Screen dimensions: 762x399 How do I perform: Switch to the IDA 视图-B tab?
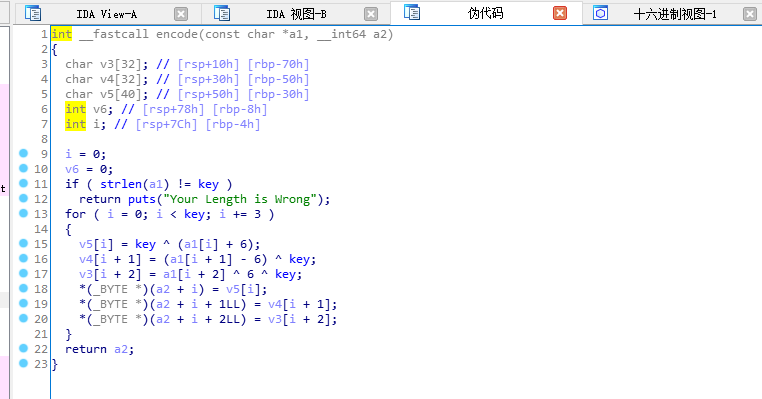click(296, 14)
